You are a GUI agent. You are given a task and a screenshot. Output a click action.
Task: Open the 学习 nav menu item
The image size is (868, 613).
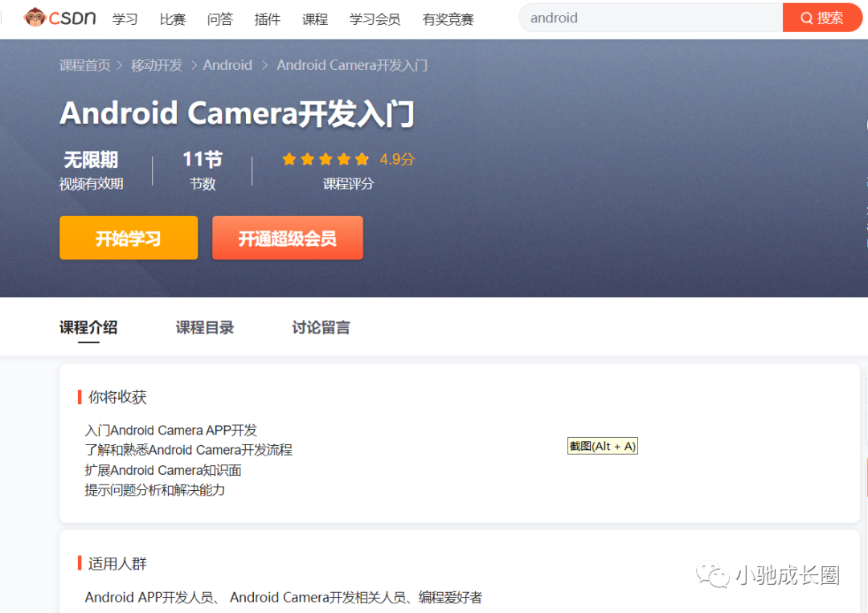pyautogui.click(x=125, y=19)
